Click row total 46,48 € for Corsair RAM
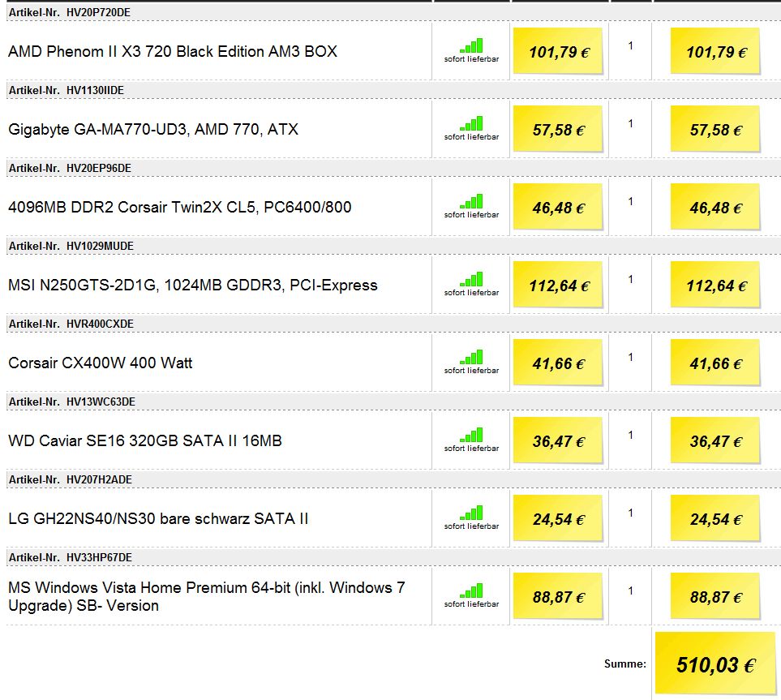 pos(715,207)
